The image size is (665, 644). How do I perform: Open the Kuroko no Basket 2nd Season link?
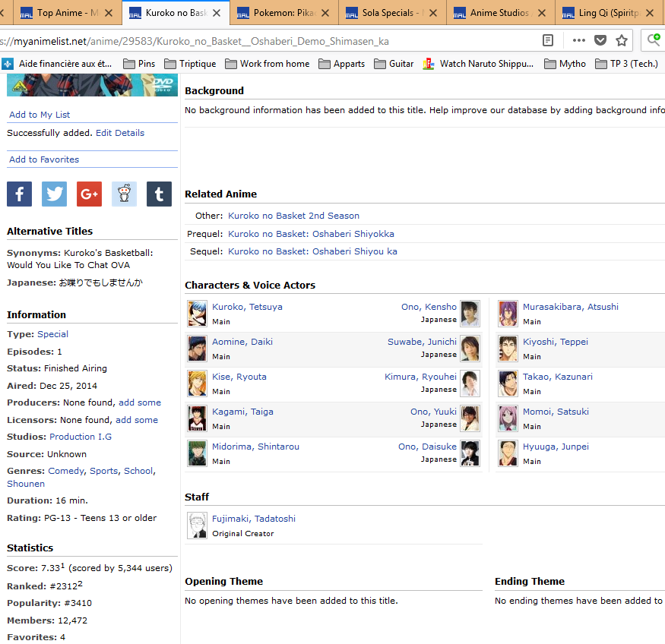point(293,216)
